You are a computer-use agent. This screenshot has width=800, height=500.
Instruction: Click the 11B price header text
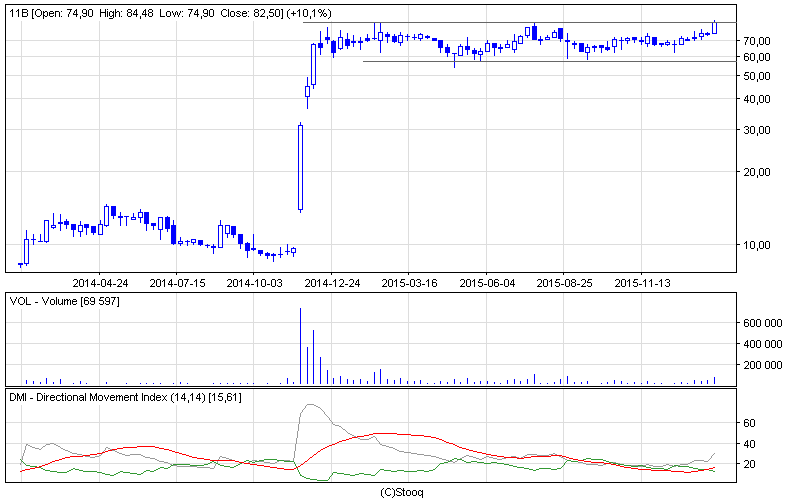click(170, 13)
